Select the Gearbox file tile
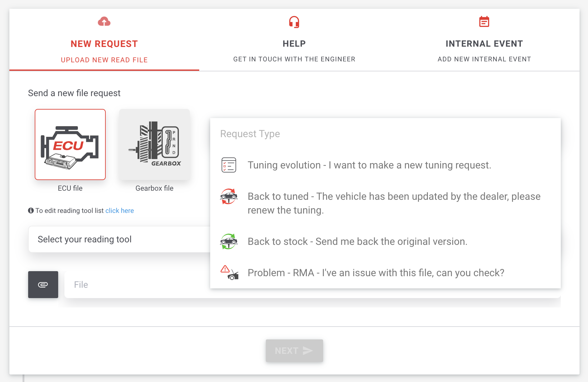This screenshot has width=588, height=382. [x=154, y=144]
